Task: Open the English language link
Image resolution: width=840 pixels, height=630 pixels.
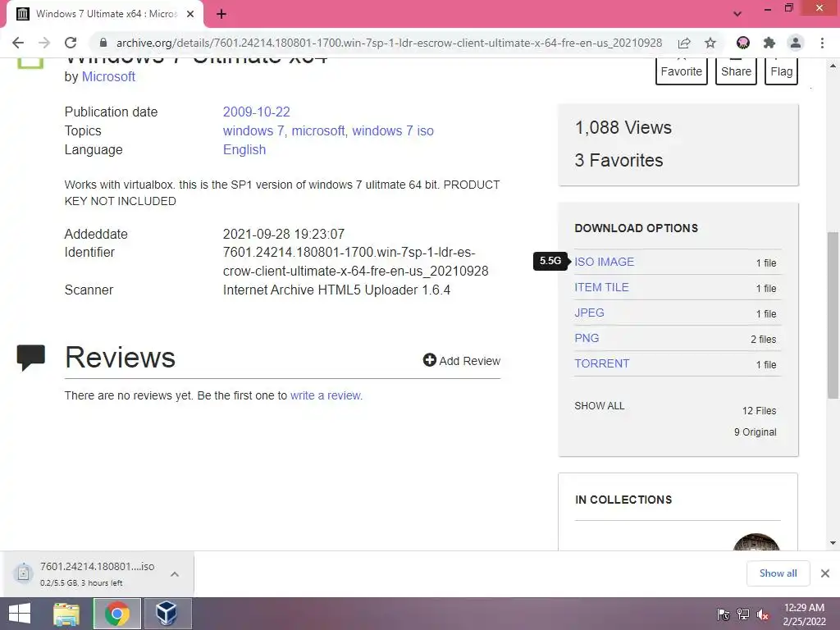Action: pos(244,149)
